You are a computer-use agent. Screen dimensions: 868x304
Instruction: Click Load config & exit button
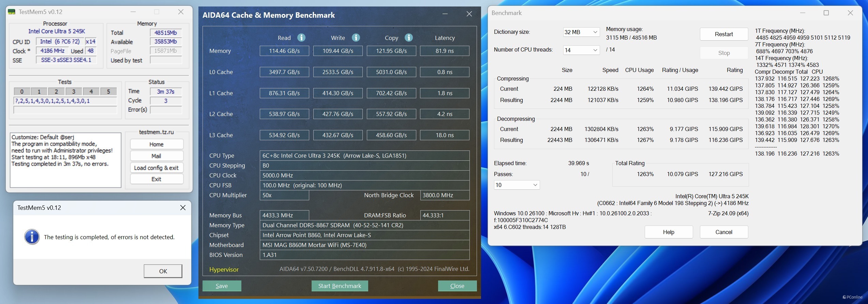pos(156,168)
